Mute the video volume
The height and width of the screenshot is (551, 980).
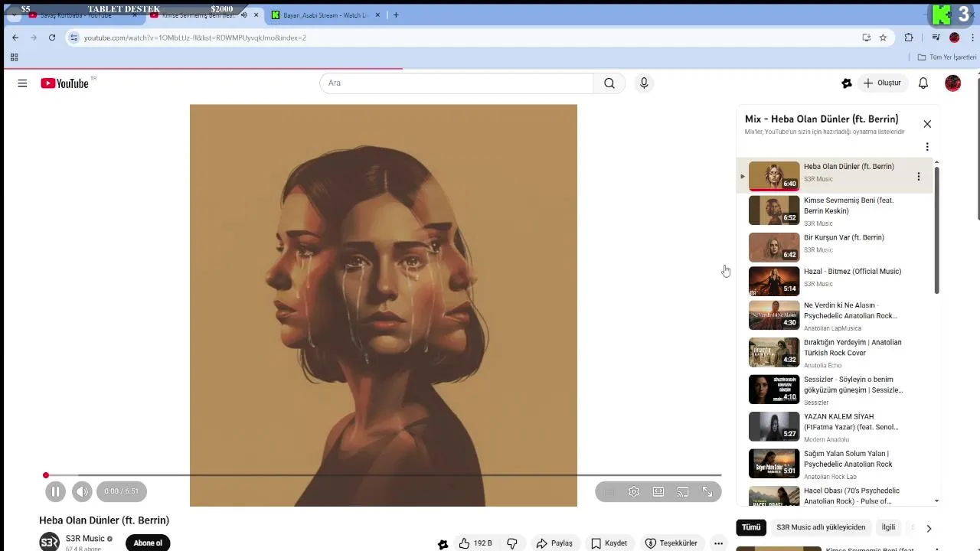pyautogui.click(x=82, y=491)
